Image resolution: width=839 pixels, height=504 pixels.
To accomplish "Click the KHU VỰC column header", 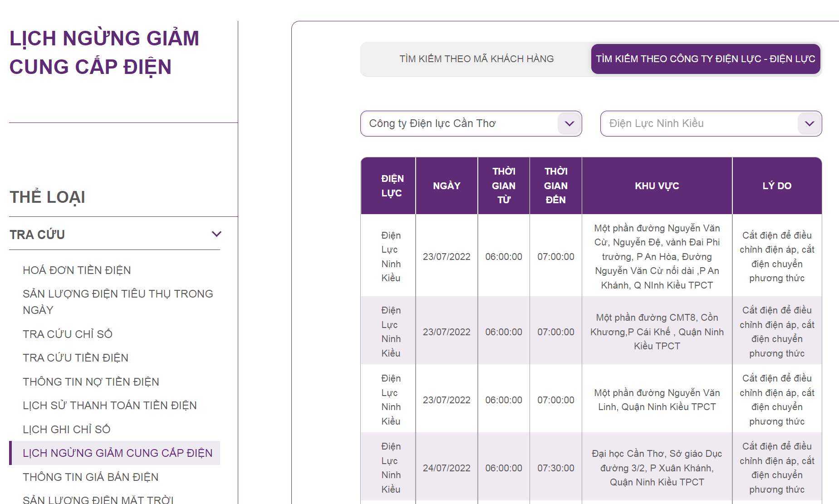I will 657,186.
